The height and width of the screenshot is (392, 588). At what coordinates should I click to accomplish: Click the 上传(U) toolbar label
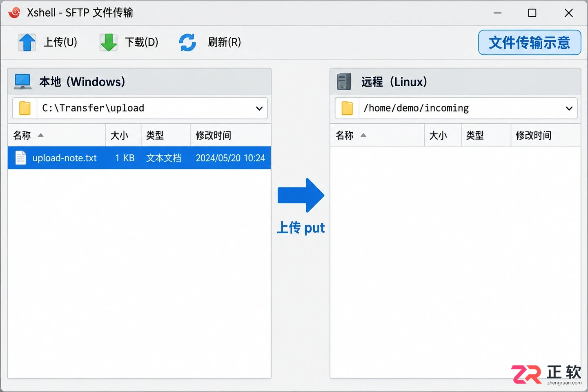point(60,42)
